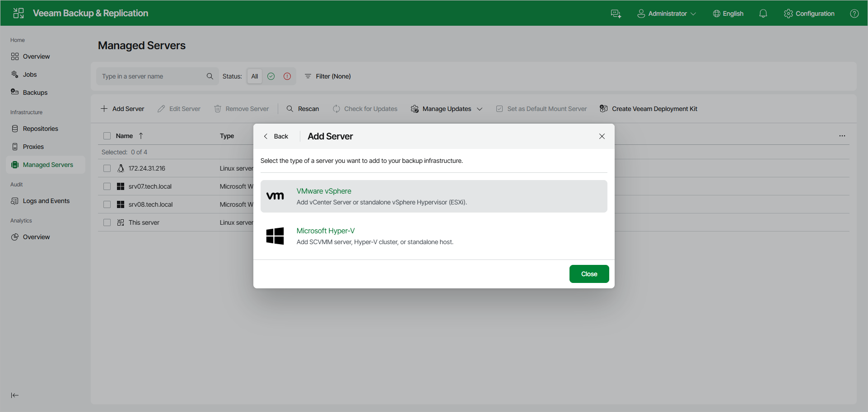Click the srv08.tech.local server name

point(150,204)
